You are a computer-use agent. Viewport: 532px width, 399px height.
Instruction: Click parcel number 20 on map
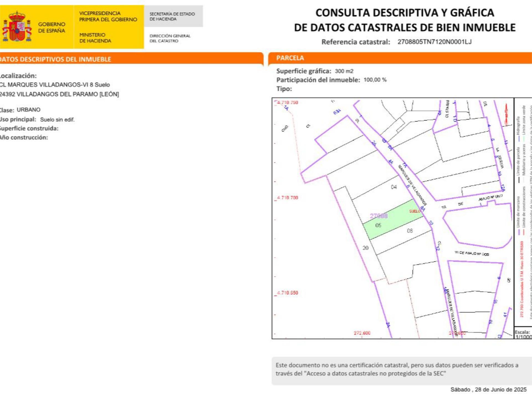point(365,248)
